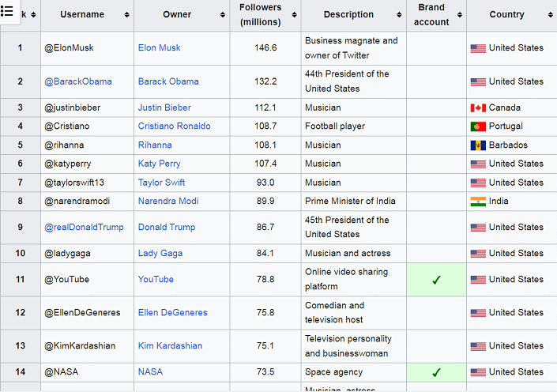Click the US flag in Barack Obama row

[478, 82]
